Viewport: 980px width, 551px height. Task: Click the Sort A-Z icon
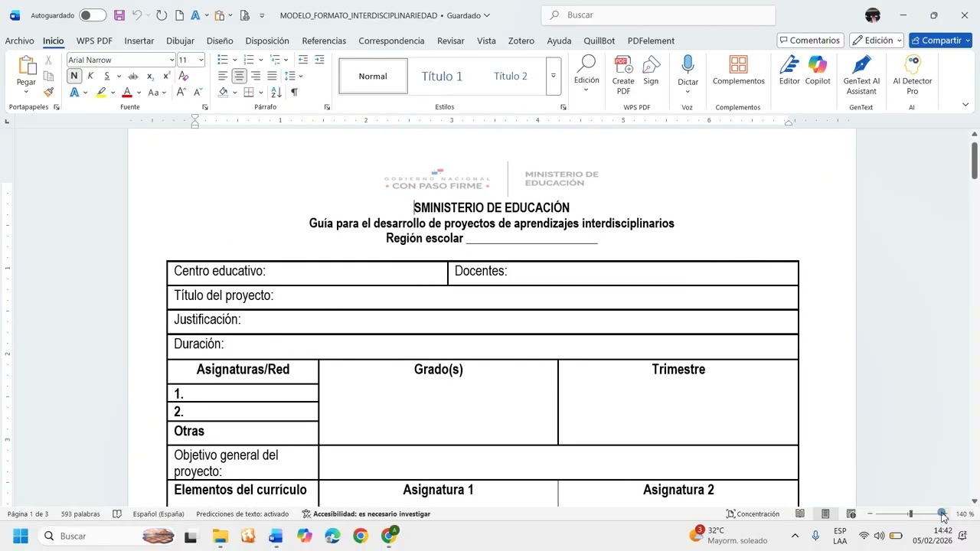[276, 93]
